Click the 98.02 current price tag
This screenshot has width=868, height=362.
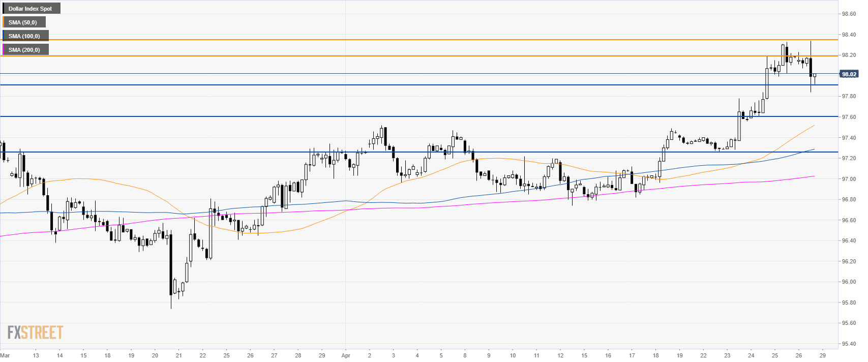tap(849, 74)
